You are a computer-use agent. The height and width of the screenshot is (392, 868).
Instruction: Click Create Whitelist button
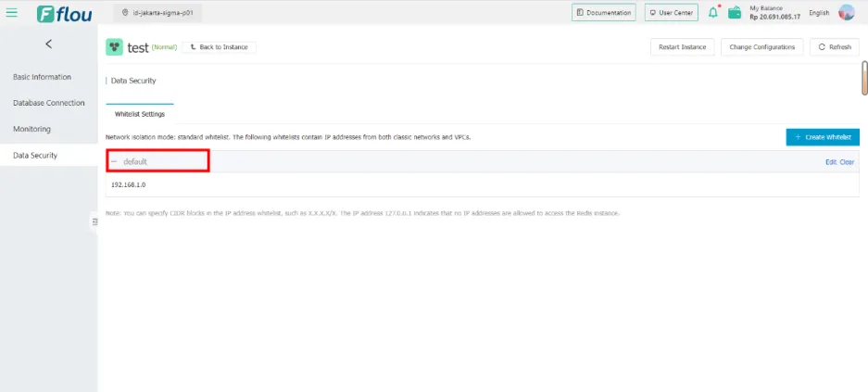point(823,137)
